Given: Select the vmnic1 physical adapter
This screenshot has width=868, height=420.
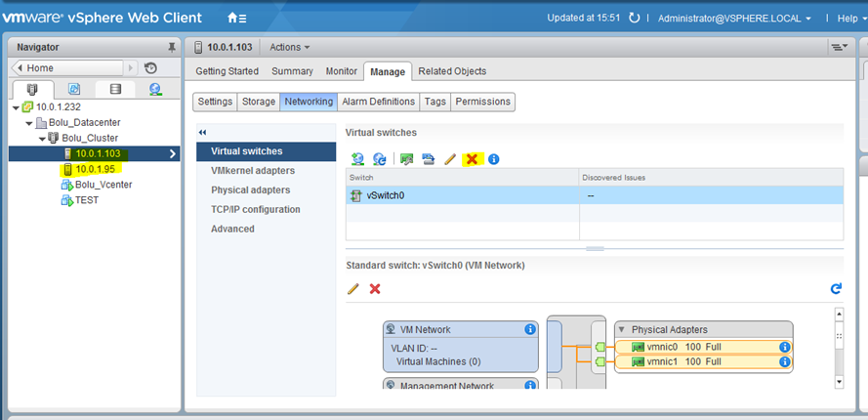Looking at the screenshot, I should tap(703, 361).
